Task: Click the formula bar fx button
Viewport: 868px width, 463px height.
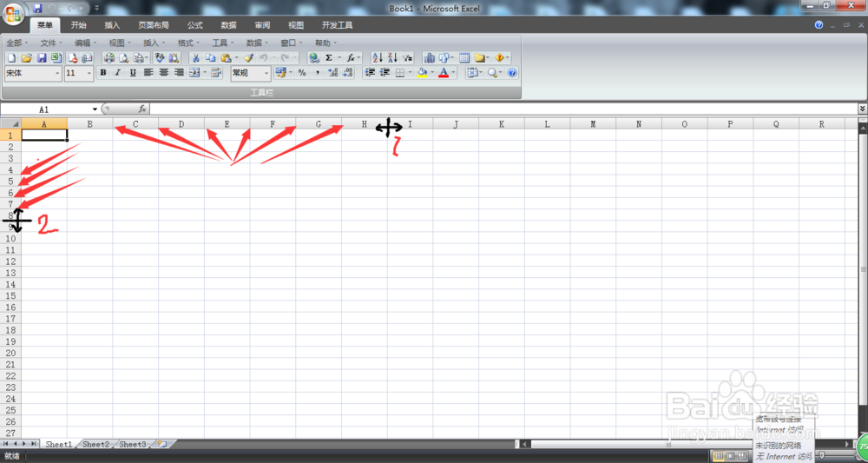Action: [x=142, y=109]
